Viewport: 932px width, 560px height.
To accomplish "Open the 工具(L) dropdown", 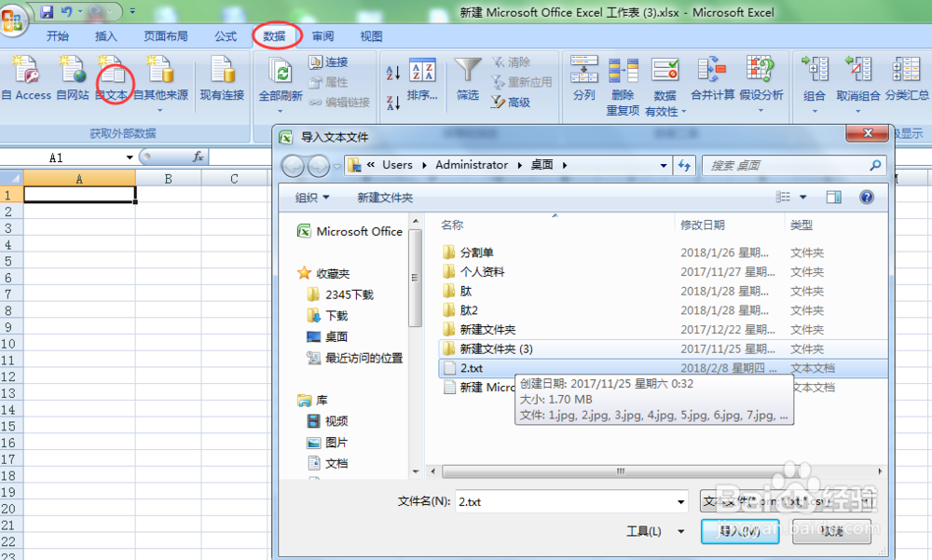I will (x=655, y=531).
